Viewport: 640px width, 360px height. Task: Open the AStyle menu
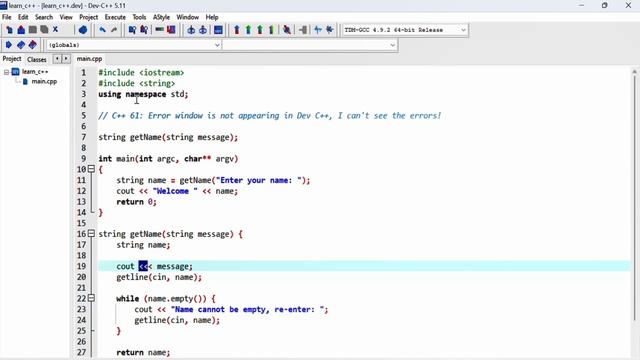[x=161, y=17]
